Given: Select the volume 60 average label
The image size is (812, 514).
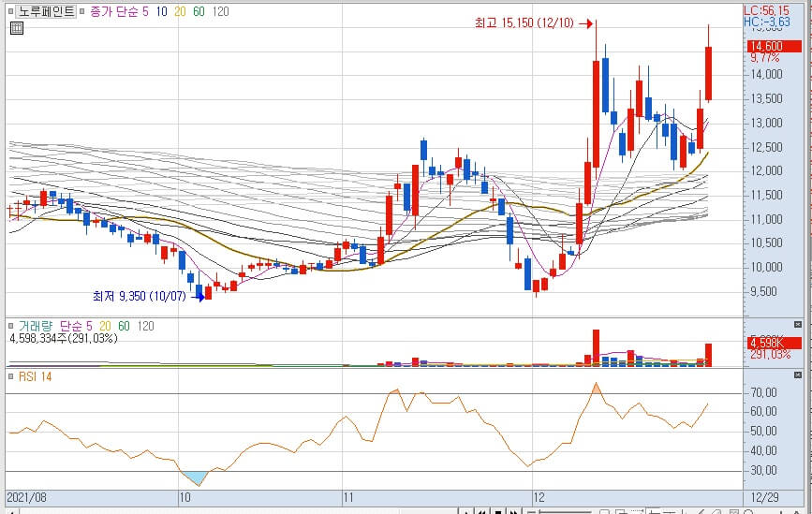Looking at the screenshot, I should (124, 326).
